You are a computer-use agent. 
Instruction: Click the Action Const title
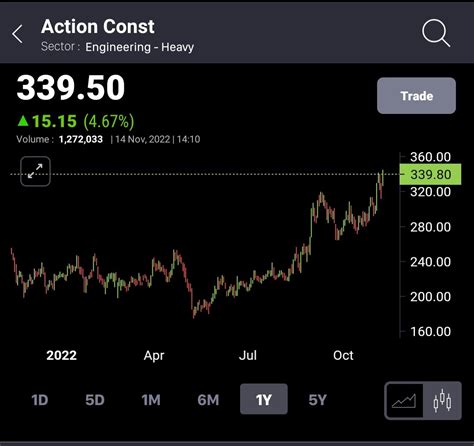pos(98,26)
